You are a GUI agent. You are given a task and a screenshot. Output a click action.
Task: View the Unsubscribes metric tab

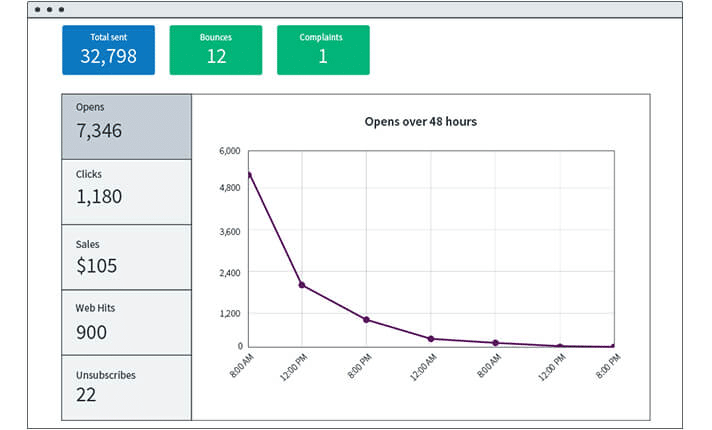(126, 387)
